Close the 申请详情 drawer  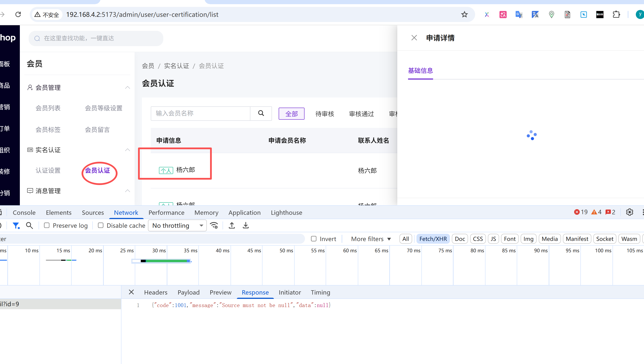pos(414,38)
